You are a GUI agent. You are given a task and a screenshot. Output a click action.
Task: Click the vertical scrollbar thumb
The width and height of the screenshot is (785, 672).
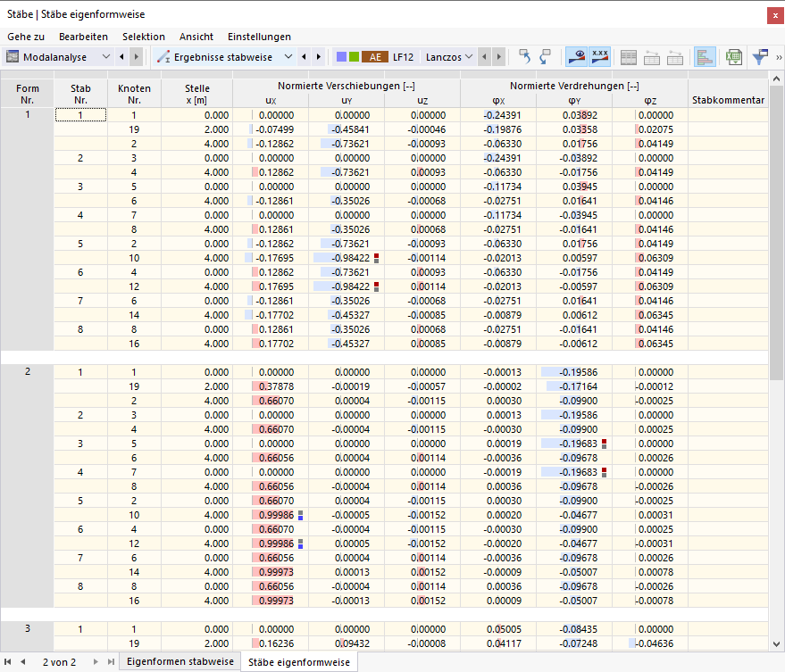coord(776,233)
